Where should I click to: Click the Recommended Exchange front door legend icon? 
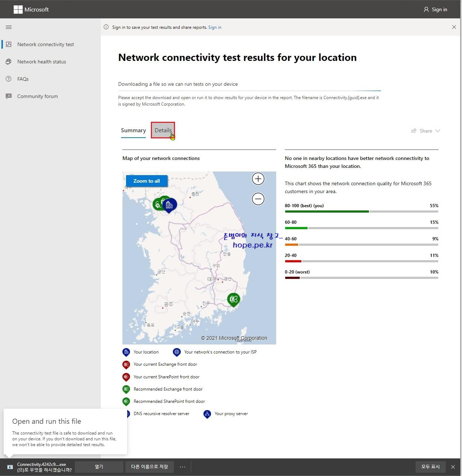[126, 389]
